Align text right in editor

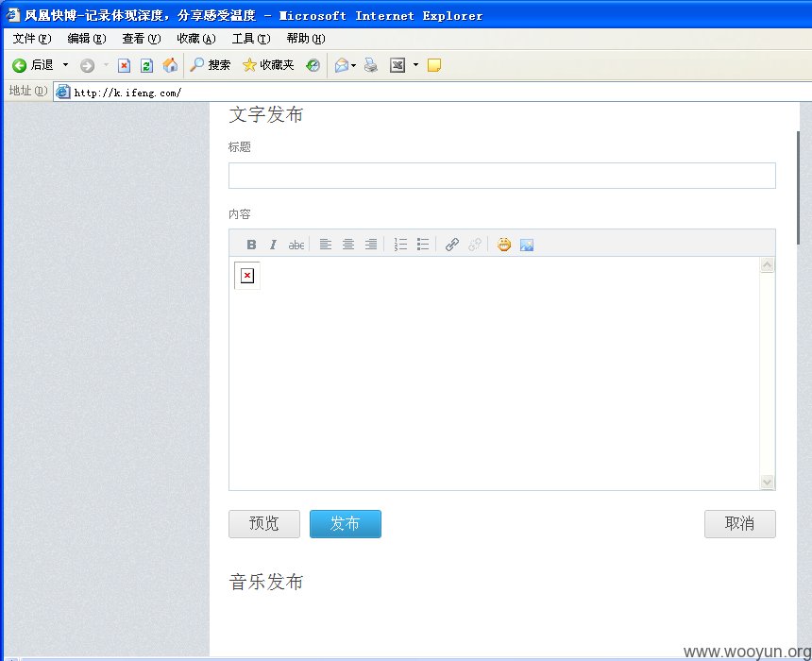371,245
